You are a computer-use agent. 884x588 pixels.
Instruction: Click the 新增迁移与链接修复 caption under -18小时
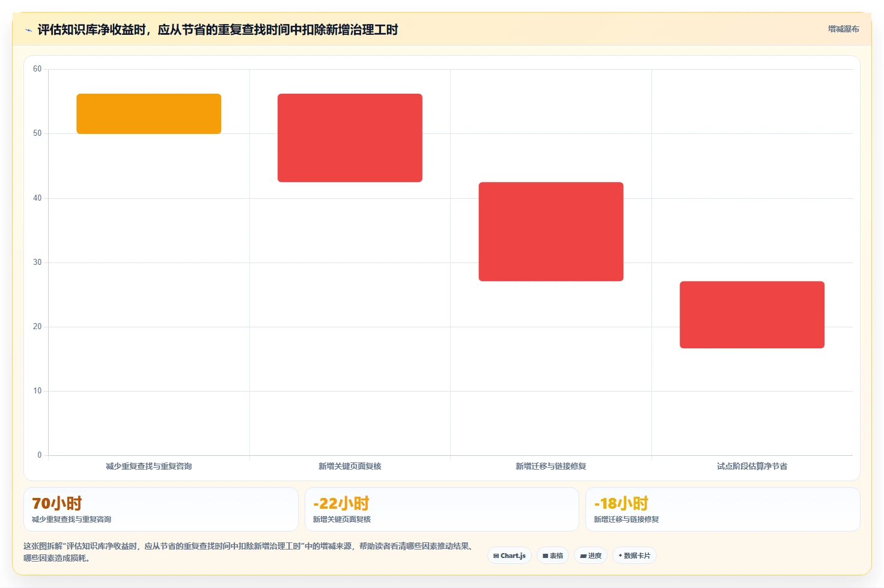[626, 520]
